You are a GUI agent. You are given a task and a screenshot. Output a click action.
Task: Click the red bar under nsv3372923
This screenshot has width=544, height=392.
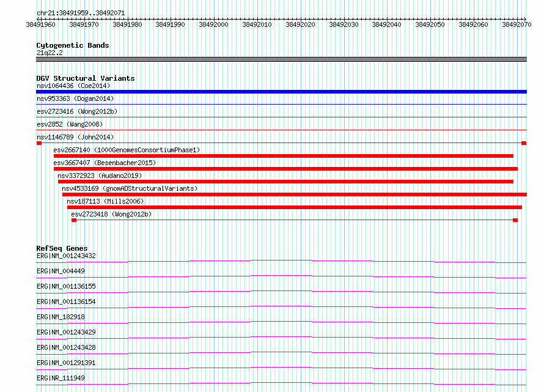285,182
